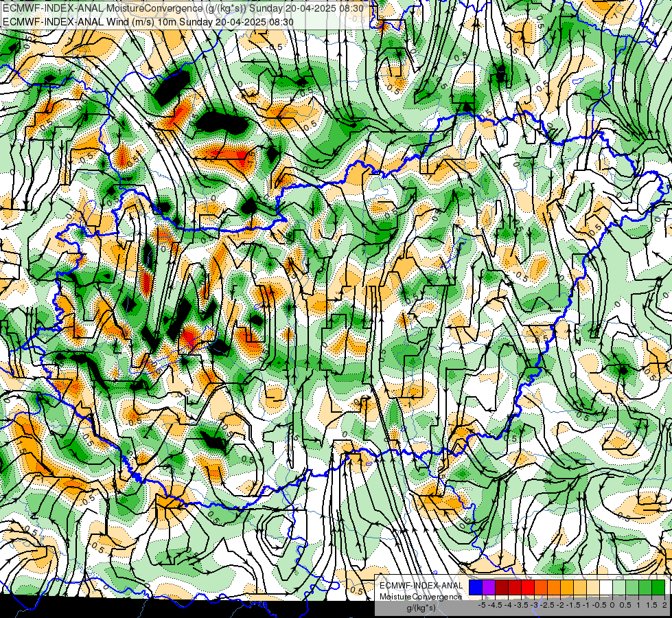Click the purple legend color swatch
Screen dimensions: 672x618
(489, 587)
